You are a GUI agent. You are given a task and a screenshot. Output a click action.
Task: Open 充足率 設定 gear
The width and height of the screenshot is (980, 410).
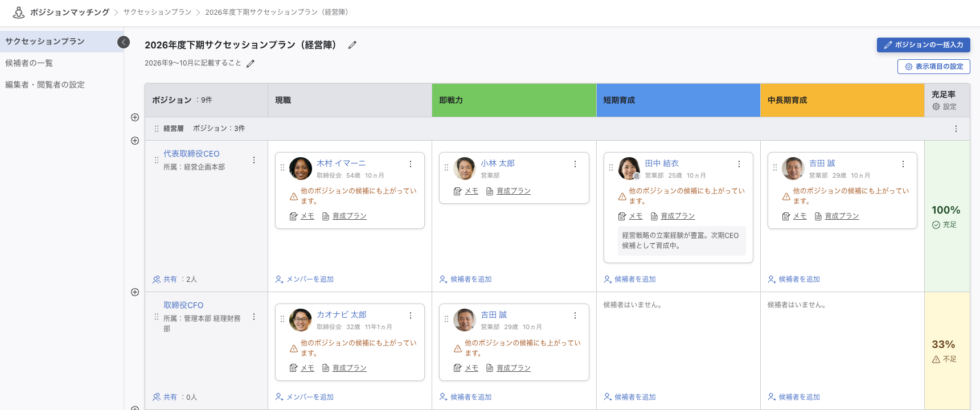945,106
